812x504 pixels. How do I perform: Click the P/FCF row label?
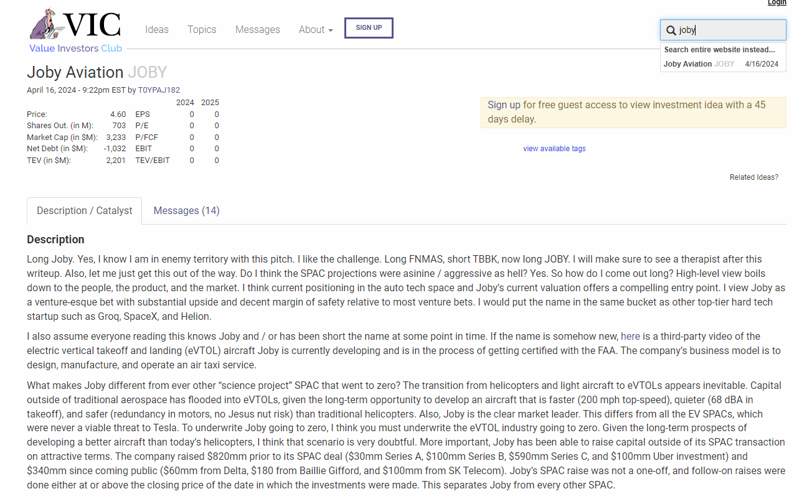click(x=146, y=138)
